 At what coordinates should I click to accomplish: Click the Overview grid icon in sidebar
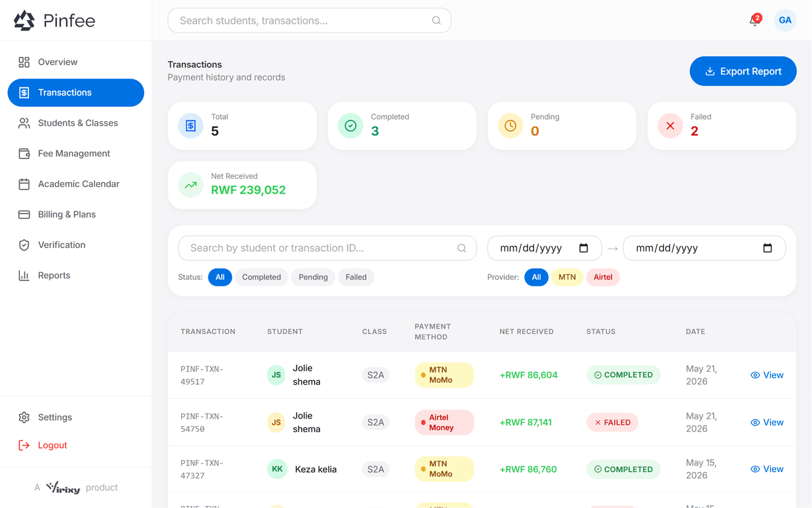(x=24, y=62)
